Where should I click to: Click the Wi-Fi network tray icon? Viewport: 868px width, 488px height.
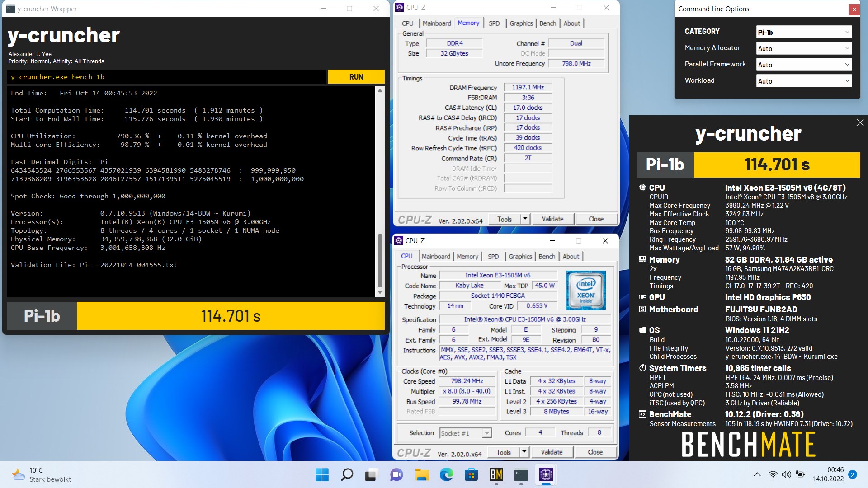click(773, 474)
